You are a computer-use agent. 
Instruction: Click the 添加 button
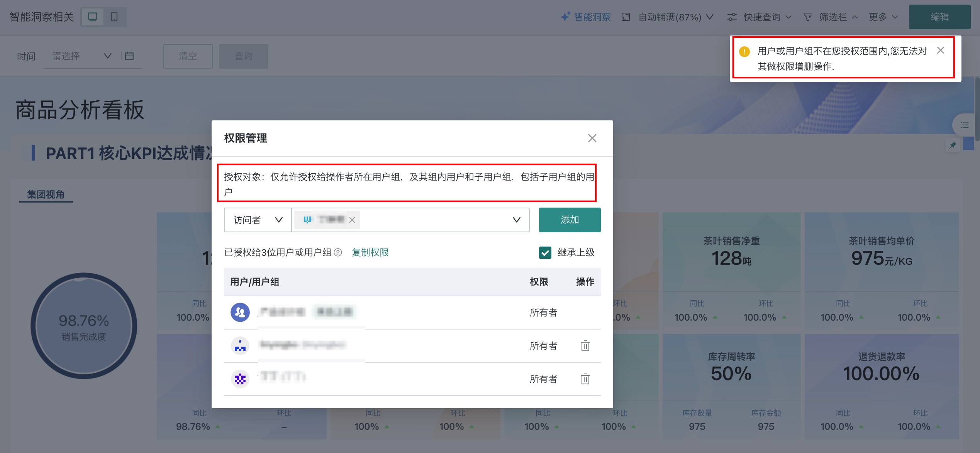pos(570,220)
